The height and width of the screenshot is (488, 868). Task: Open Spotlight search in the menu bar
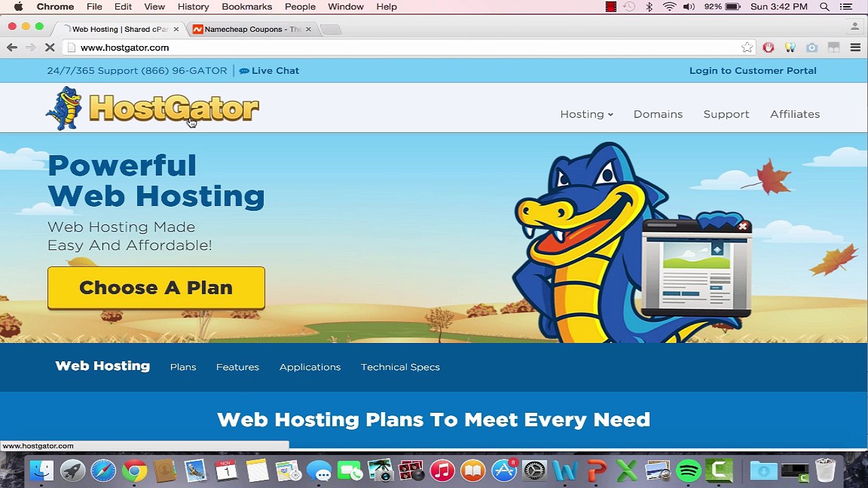[x=825, y=7]
